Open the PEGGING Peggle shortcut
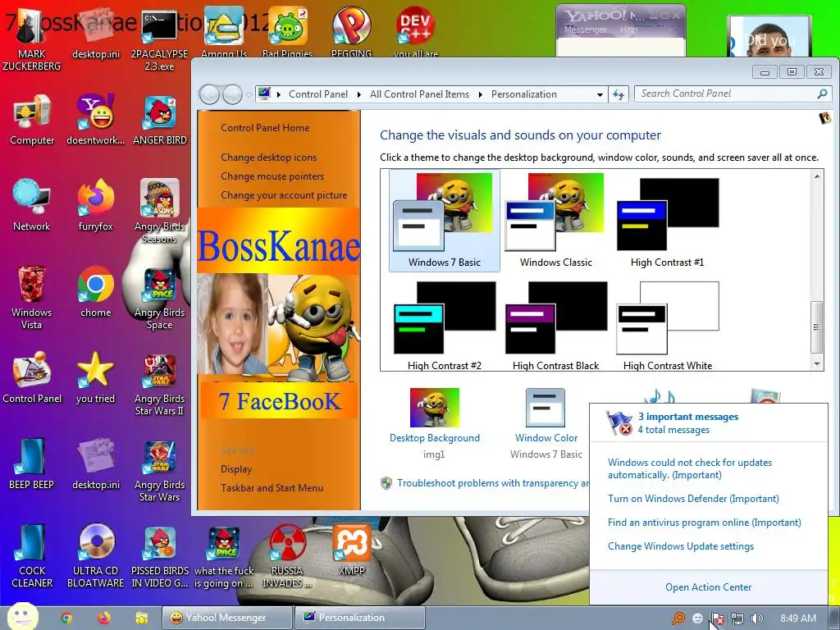 351,31
